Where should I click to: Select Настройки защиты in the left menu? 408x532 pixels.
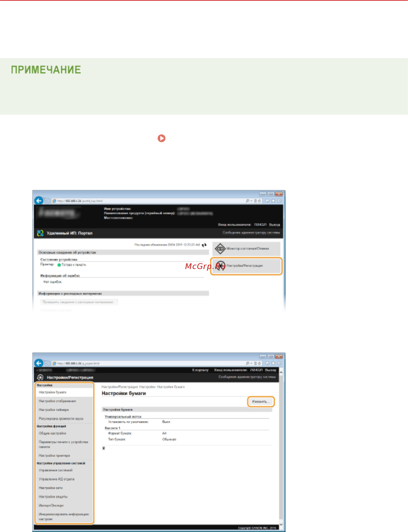pyautogui.click(x=64, y=497)
